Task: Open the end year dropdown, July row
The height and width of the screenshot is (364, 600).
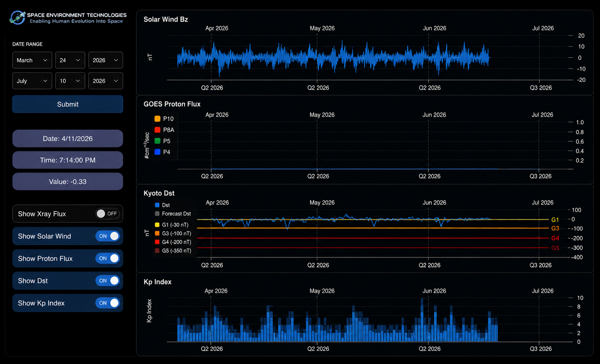Action: pyautogui.click(x=105, y=81)
